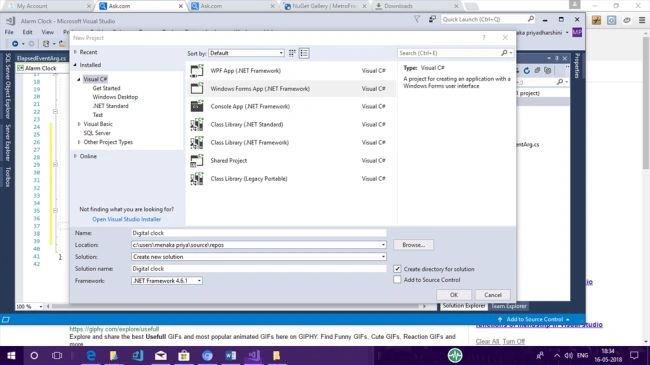Open the Location path dropdown
The width and height of the screenshot is (650, 365).
click(383, 245)
